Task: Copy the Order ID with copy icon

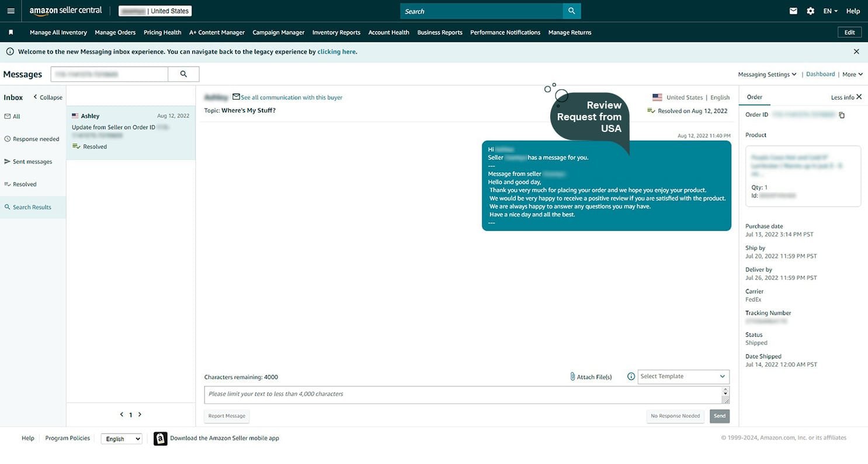Action: [x=842, y=115]
